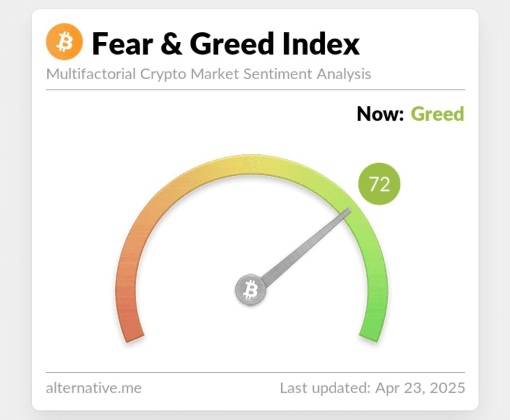This screenshot has width=510, height=420.
Task: Click the date "Apr 23, 2025"
Action: coord(420,388)
